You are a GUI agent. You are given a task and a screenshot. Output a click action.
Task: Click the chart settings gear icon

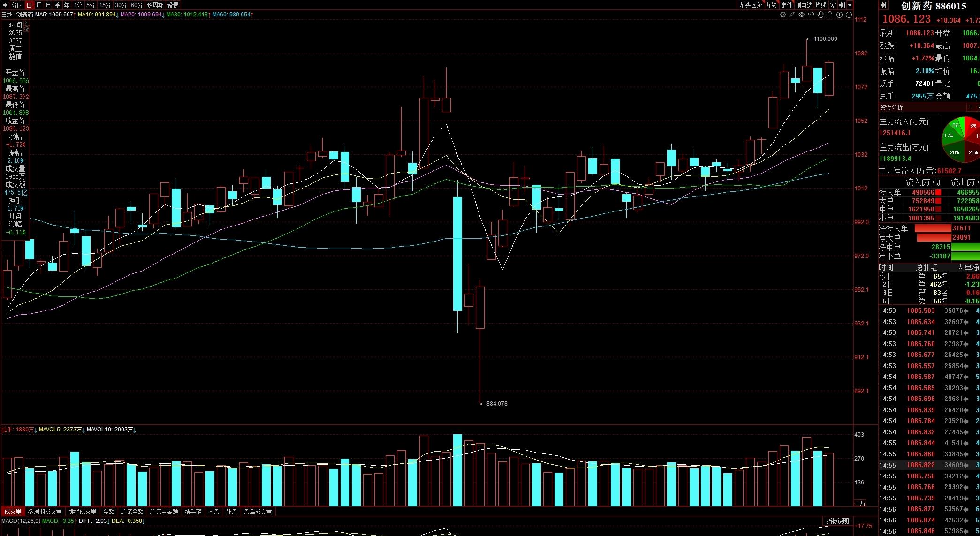pos(783,15)
